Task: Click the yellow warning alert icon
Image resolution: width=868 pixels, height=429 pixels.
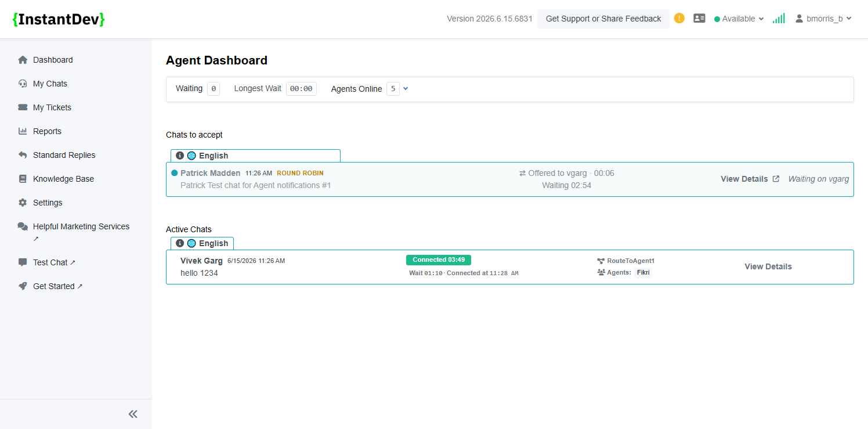Action: pos(679,19)
